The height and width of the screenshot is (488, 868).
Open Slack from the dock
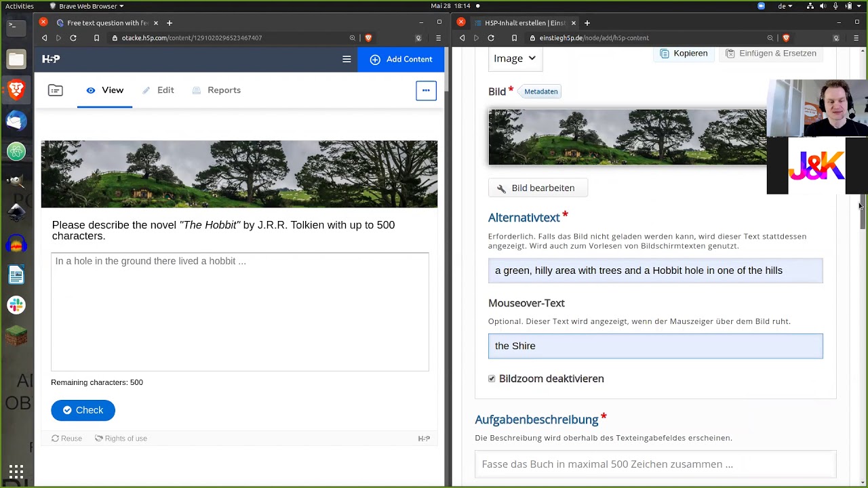pos(16,305)
